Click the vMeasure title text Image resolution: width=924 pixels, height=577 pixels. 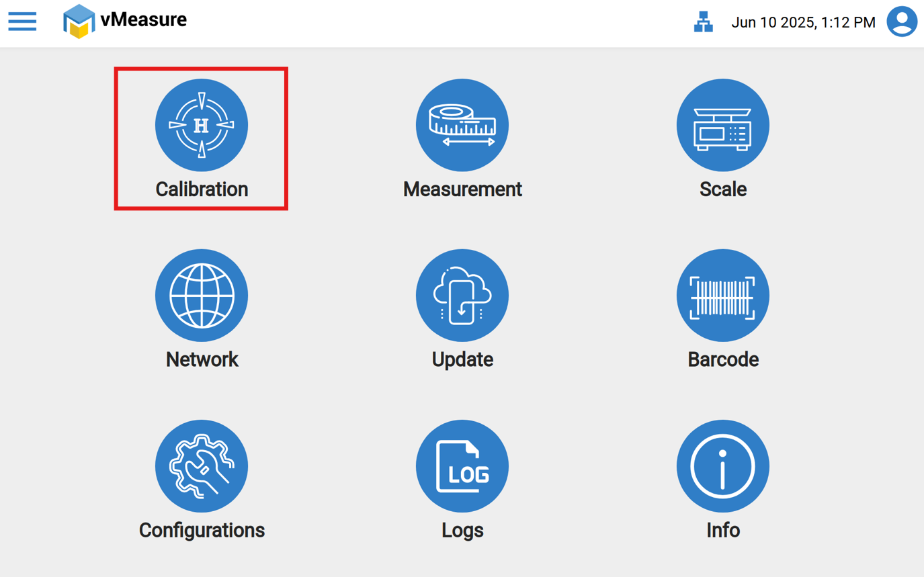point(144,20)
